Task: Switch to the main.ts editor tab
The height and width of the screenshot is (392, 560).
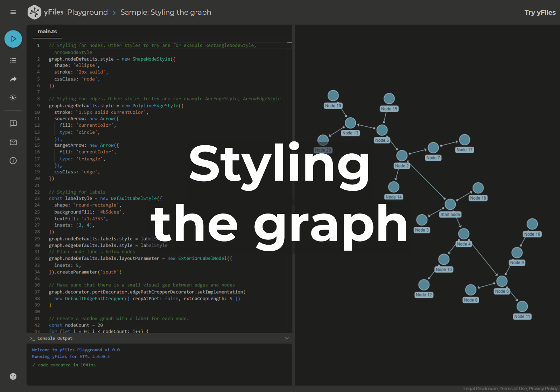Action: (47, 31)
